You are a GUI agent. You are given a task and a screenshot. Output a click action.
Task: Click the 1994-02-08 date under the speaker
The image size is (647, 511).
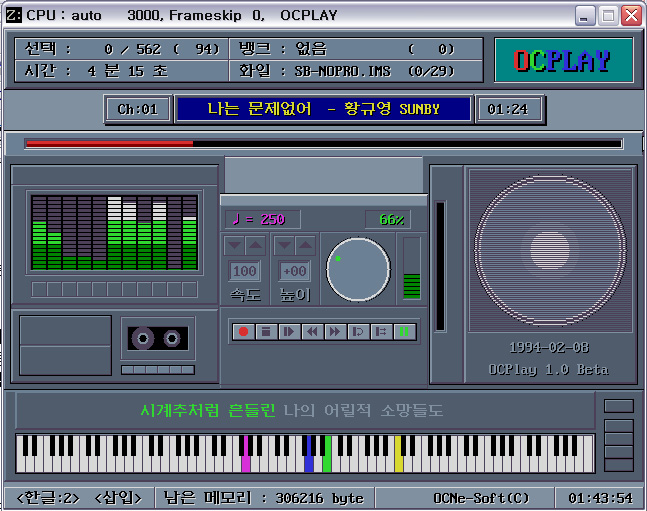(x=549, y=348)
